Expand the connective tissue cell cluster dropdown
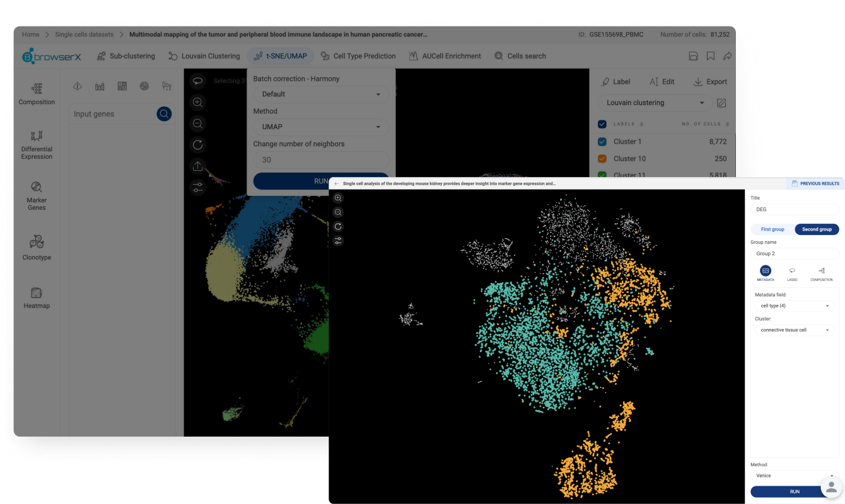This screenshot has width=845, height=504. [795, 329]
